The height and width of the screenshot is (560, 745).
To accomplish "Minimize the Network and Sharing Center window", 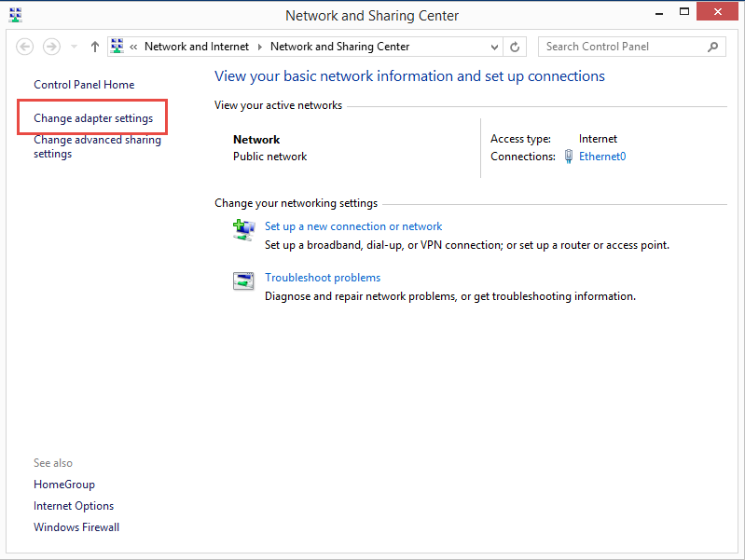I will (x=659, y=13).
